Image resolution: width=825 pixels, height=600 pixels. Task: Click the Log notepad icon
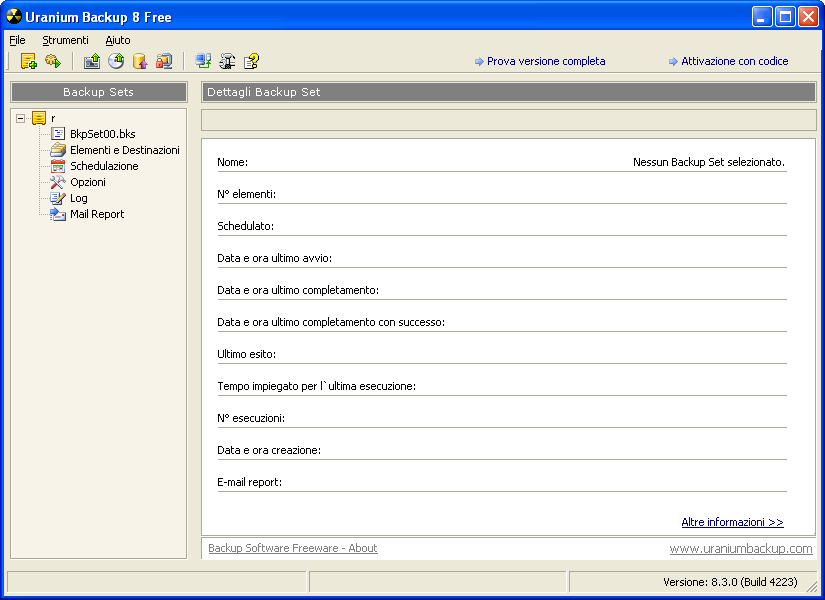[58, 198]
